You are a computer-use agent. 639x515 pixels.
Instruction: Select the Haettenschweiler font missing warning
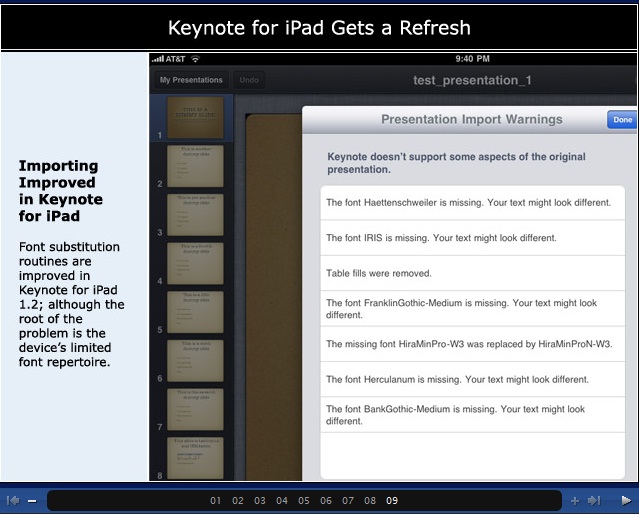click(472, 203)
